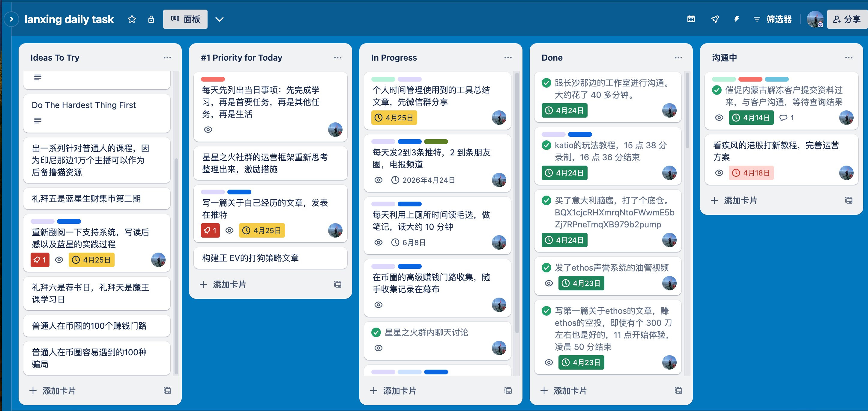Click Ideas To Try list scrollbar
The width and height of the screenshot is (868, 411).
point(176,266)
